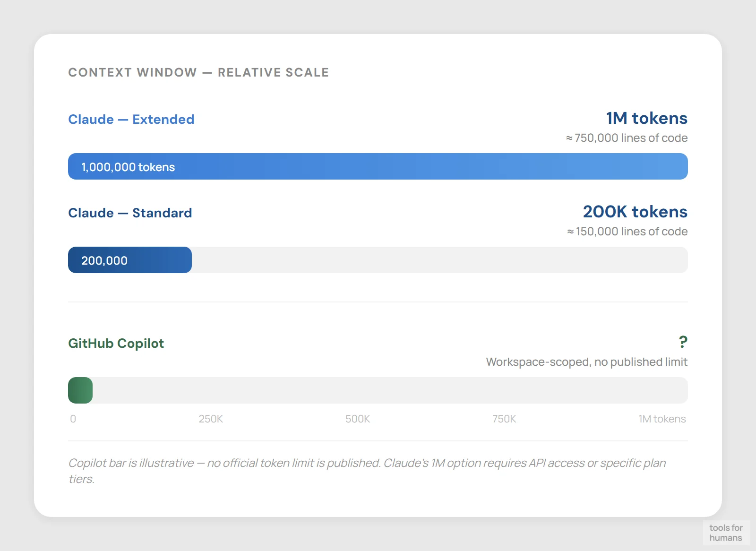
Task: Select the Claude — Extended label
Action: 131,120
